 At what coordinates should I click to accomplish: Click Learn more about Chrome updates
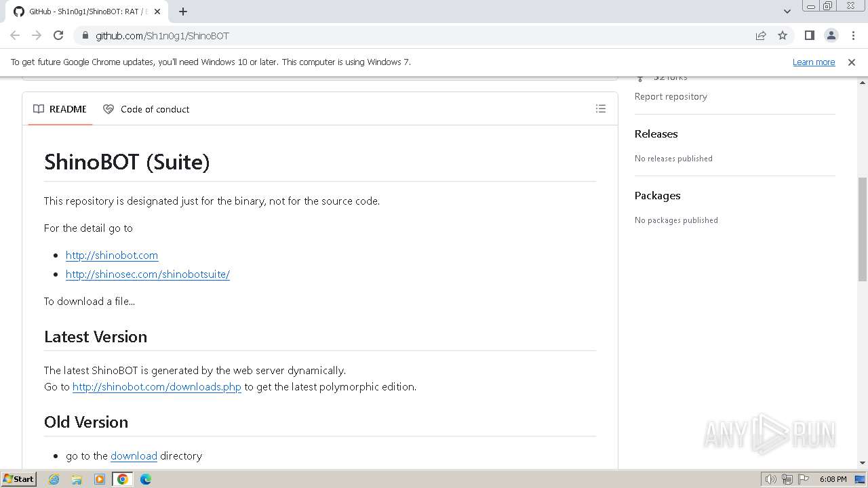pyautogui.click(x=813, y=62)
